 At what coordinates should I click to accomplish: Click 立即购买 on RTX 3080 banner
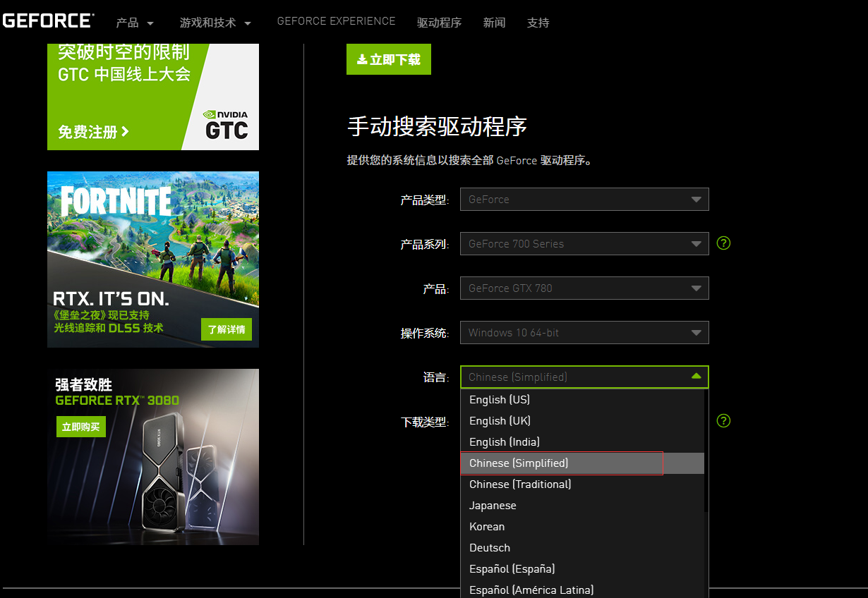click(x=81, y=427)
